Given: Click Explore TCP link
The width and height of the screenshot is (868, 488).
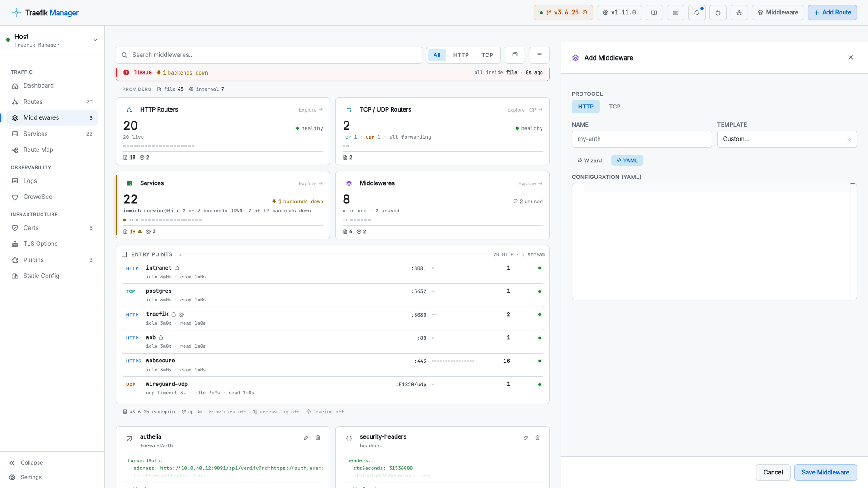Looking at the screenshot, I should (525, 110).
